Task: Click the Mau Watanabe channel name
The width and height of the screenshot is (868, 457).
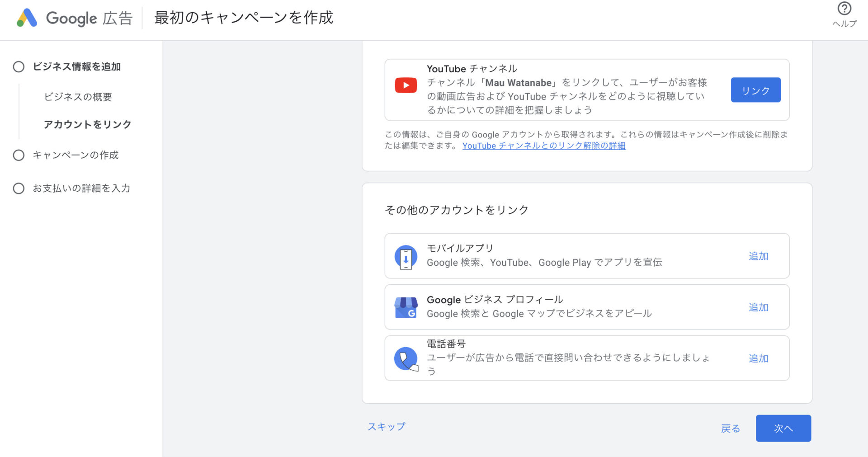Action: click(518, 83)
